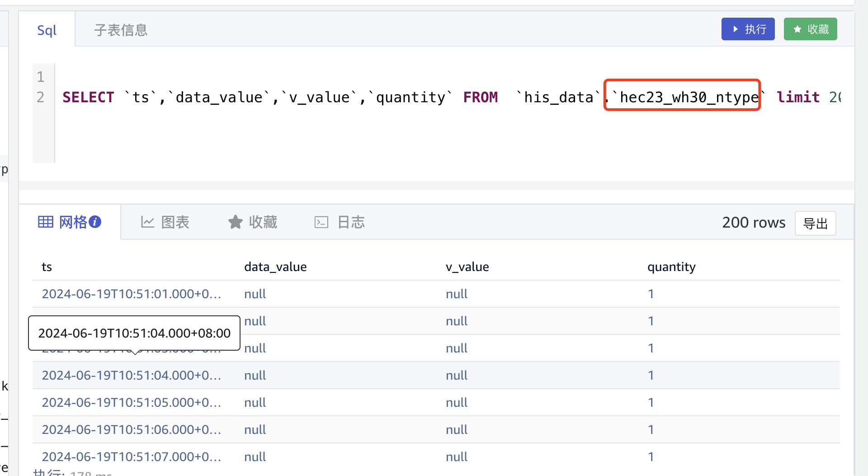Screen dimensions: 868x476
Task: Click the `his_data` database name in query
Action: point(558,97)
